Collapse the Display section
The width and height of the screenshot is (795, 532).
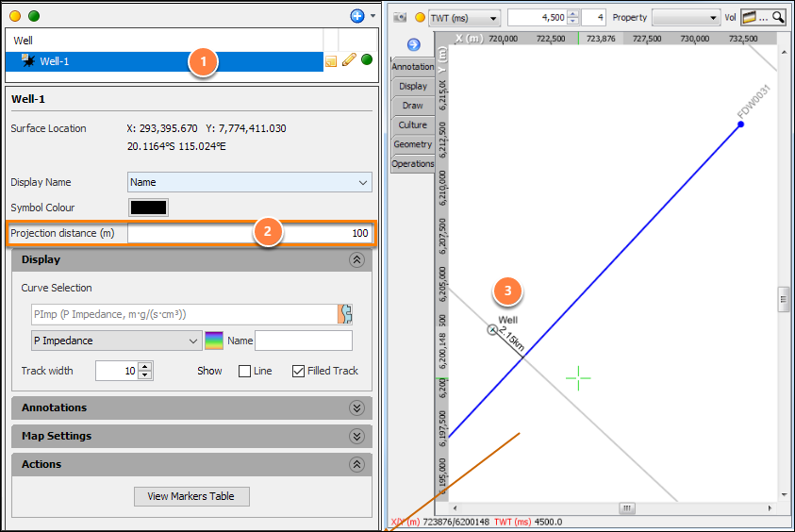pyautogui.click(x=356, y=260)
